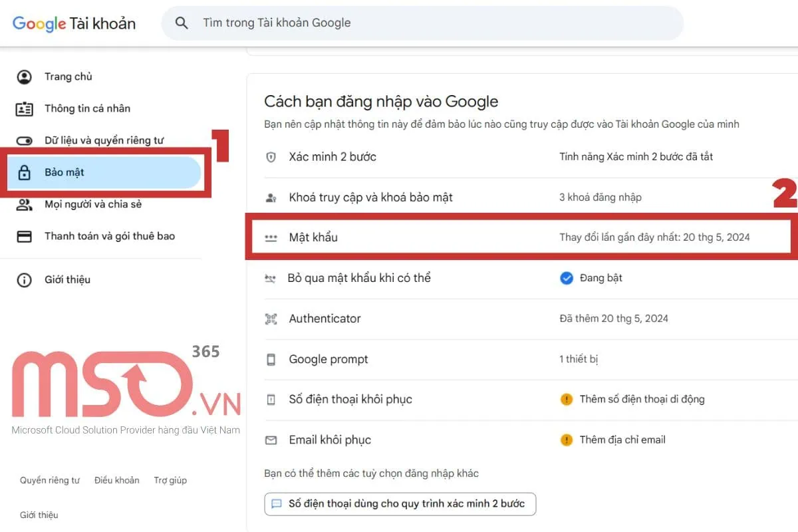This screenshot has width=798, height=532.
Task: Click the lock icon next to Bảo mật
Action: coord(25,172)
